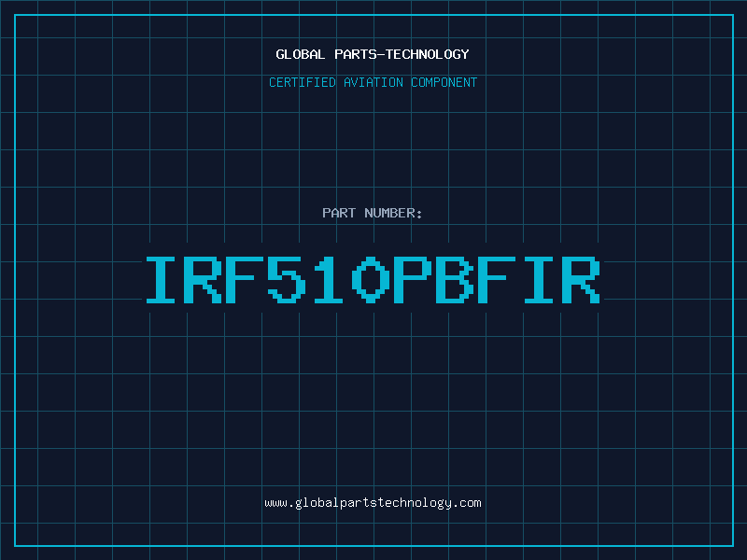Open the www.globalpartstechnology.com link
This screenshot has height=560, width=747.
(x=373, y=503)
